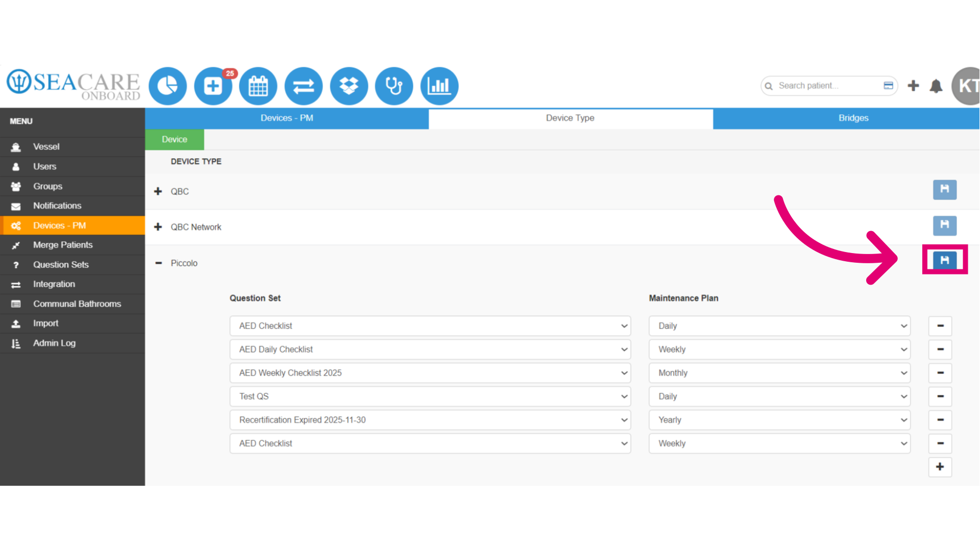Open Import in the sidebar menu
Viewport: 980px width, 551px height.
coord(72,323)
